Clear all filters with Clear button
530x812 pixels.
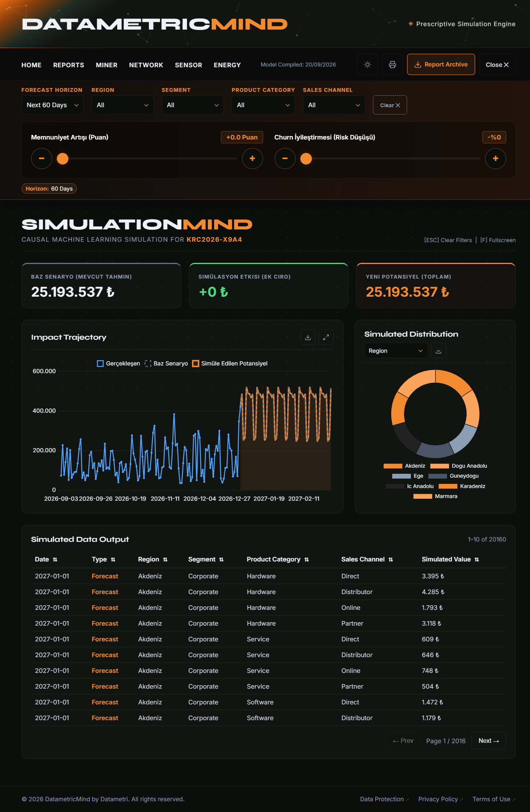(x=390, y=105)
